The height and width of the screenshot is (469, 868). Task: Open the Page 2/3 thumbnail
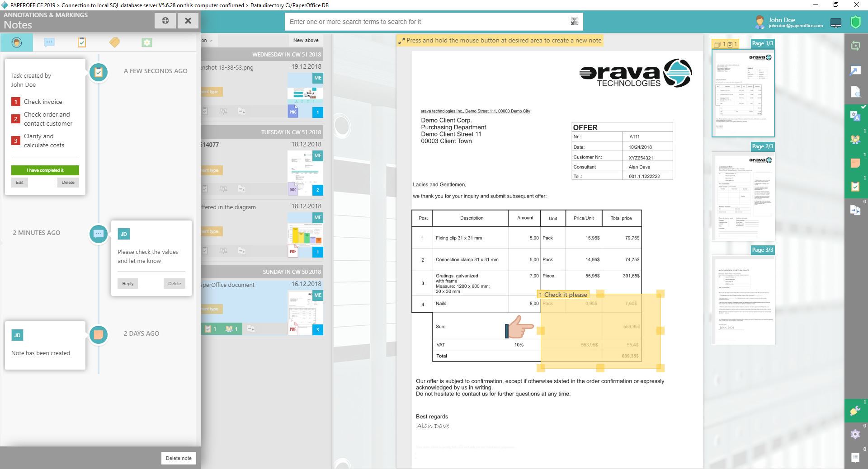743,196
